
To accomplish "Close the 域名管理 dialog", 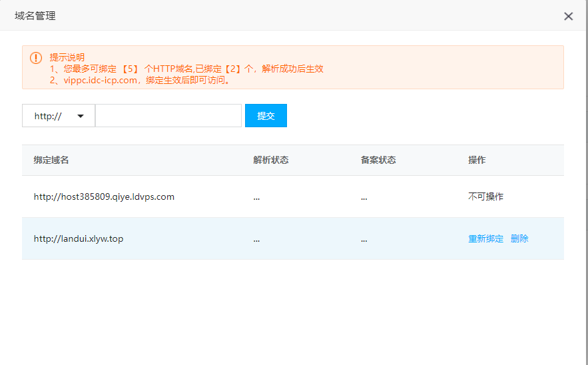I will [x=568, y=16].
